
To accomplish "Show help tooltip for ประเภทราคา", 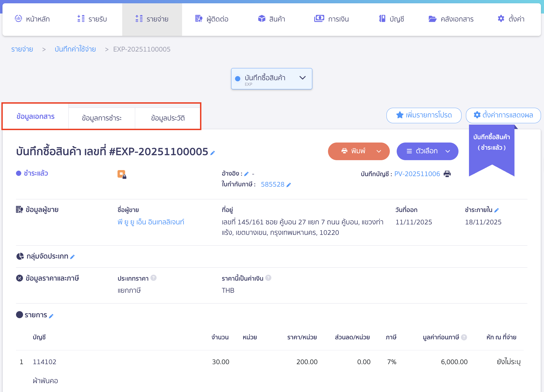I will pyautogui.click(x=154, y=278).
